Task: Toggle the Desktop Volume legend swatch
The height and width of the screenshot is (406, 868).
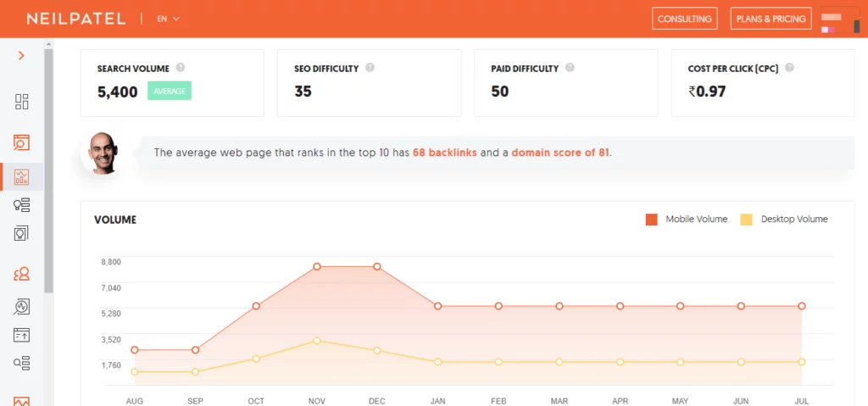Action: click(x=746, y=220)
